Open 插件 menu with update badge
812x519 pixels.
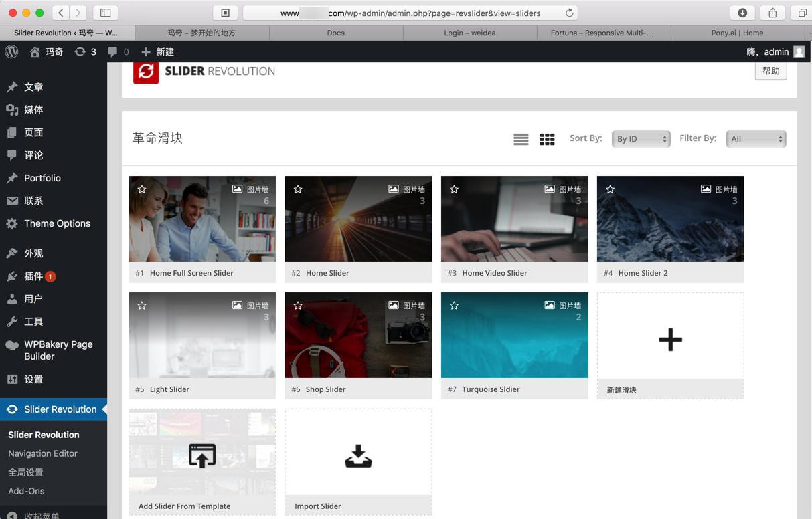point(54,276)
